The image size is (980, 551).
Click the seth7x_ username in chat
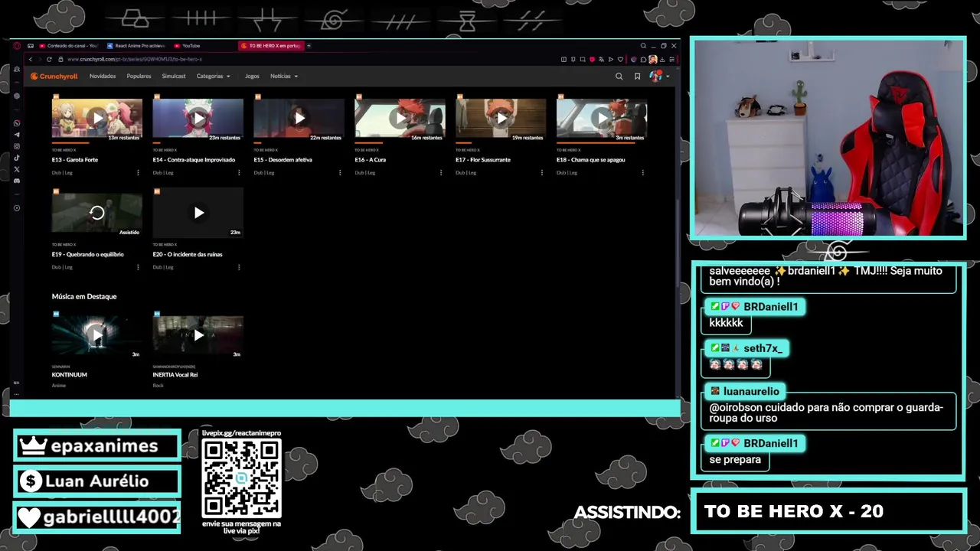(x=762, y=348)
